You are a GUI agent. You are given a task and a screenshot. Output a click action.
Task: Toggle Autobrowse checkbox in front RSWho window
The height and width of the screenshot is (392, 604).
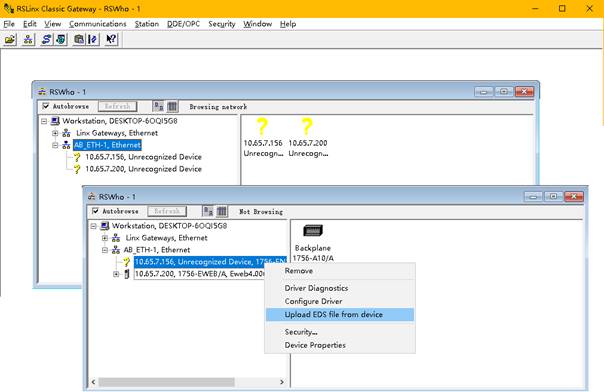point(96,211)
